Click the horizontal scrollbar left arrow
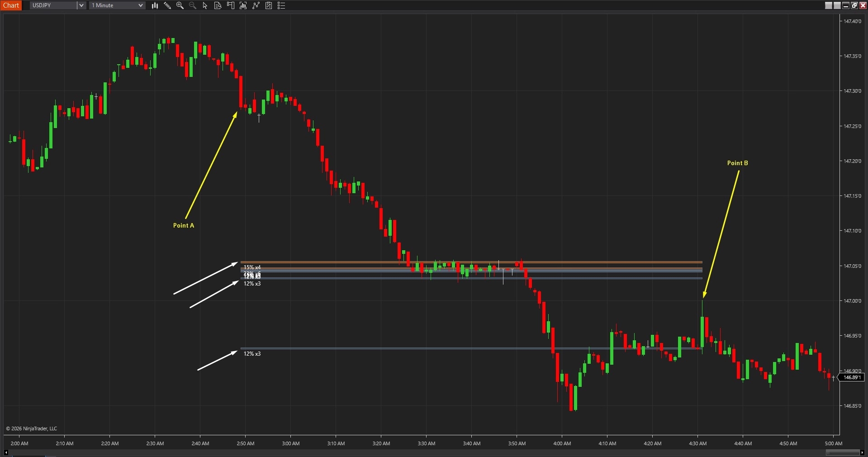 click(6, 452)
